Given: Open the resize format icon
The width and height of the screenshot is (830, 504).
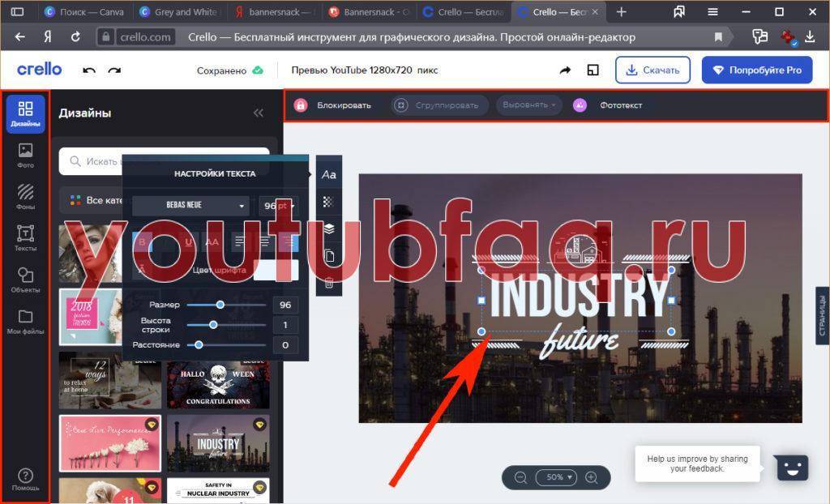Looking at the screenshot, I should [593, 70].
